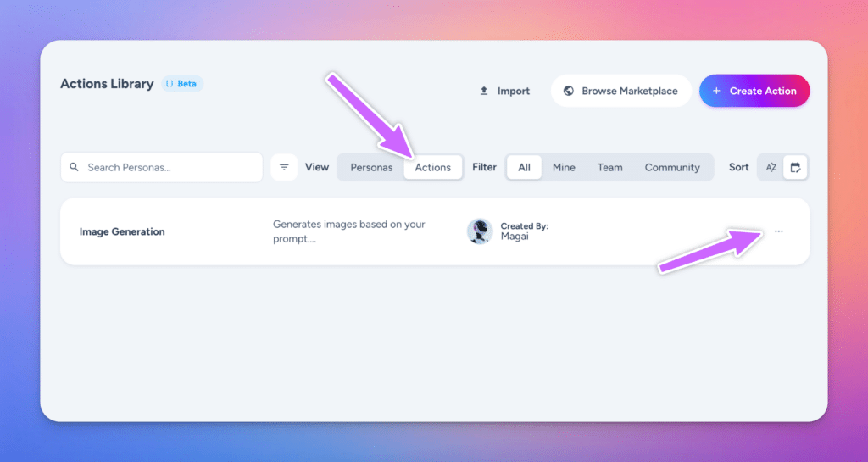Select 'Generates images based on your prompt' description

click(x=348, y=231)
